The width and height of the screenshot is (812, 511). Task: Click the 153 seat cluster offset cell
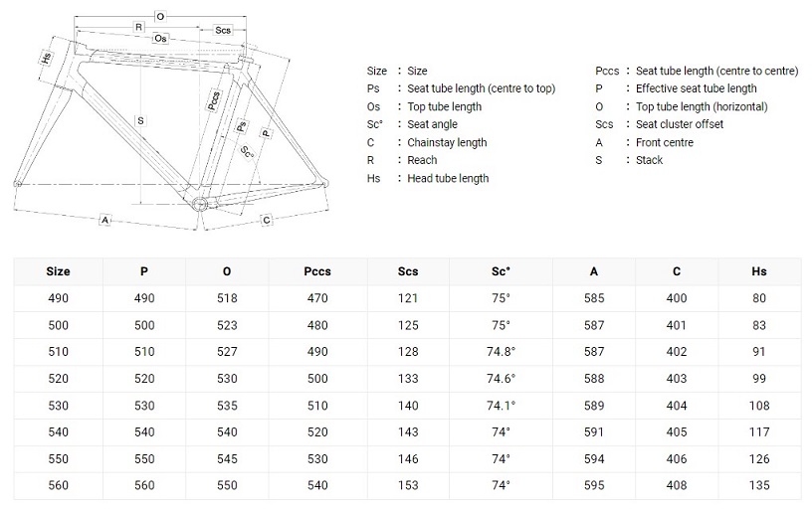point(408,485)
